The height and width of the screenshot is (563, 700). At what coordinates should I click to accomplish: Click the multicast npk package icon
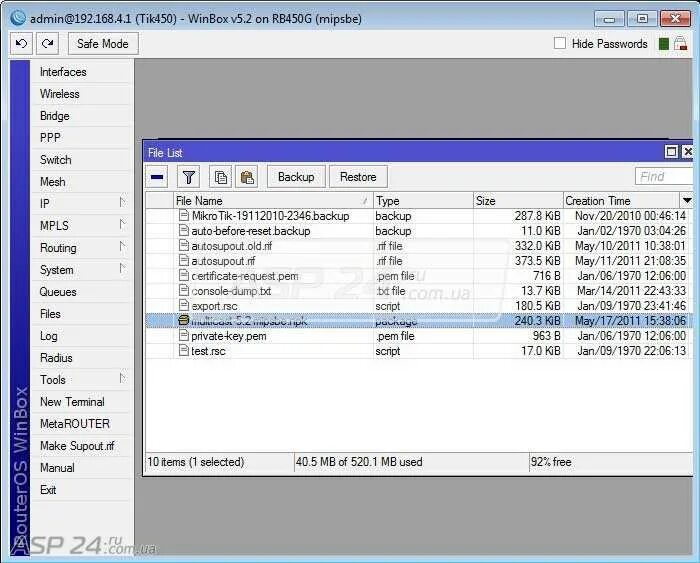point(183,320)
